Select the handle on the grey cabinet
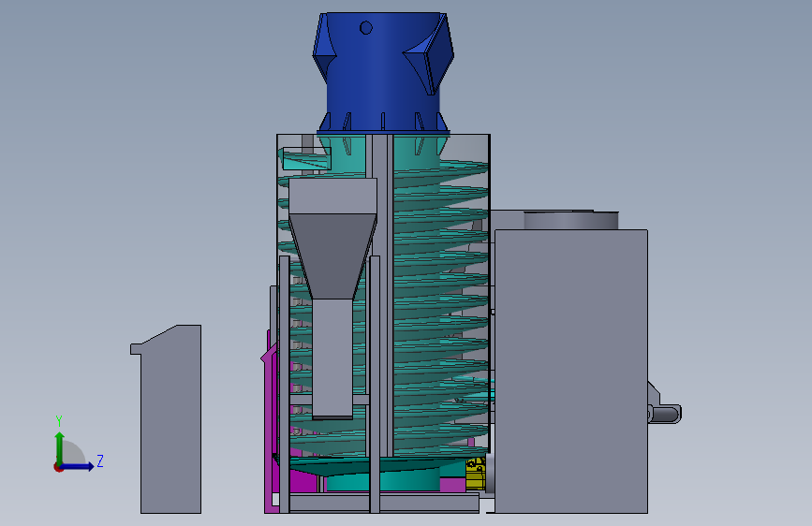Viewport: 812px width, 526px height. [x=664, y=414]
